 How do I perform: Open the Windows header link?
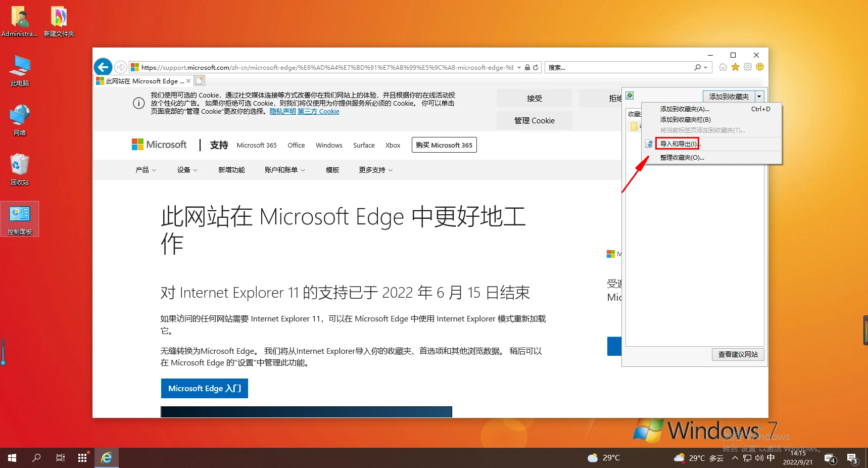pos(329,145)
